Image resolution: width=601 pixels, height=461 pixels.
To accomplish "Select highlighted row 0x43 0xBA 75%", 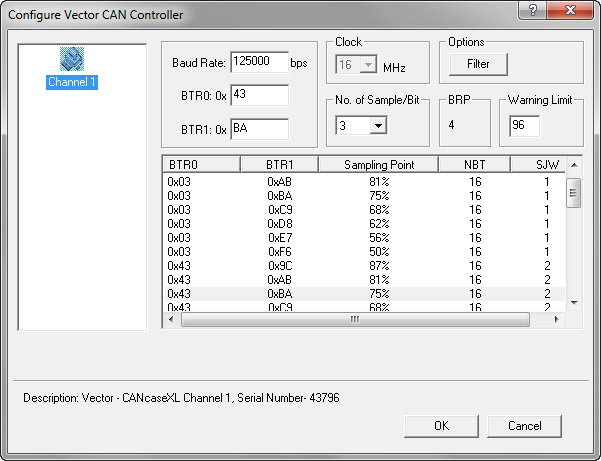I will click(x=364, y=294).
